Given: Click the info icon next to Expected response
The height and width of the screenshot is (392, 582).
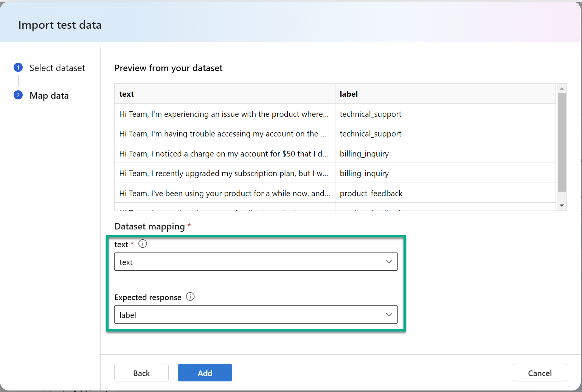Looking at the screenshot, I should pos(190,297).
